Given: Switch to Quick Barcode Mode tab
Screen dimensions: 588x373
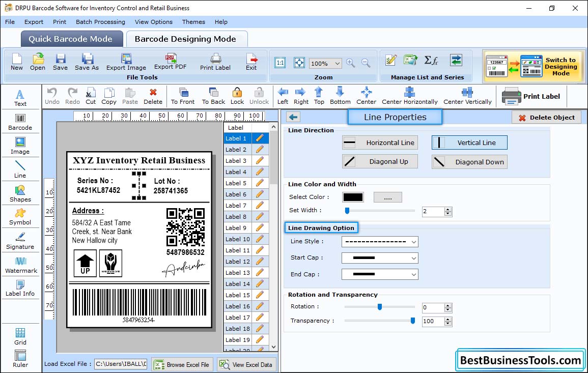Looking at the screenshot, I should 71,39.
